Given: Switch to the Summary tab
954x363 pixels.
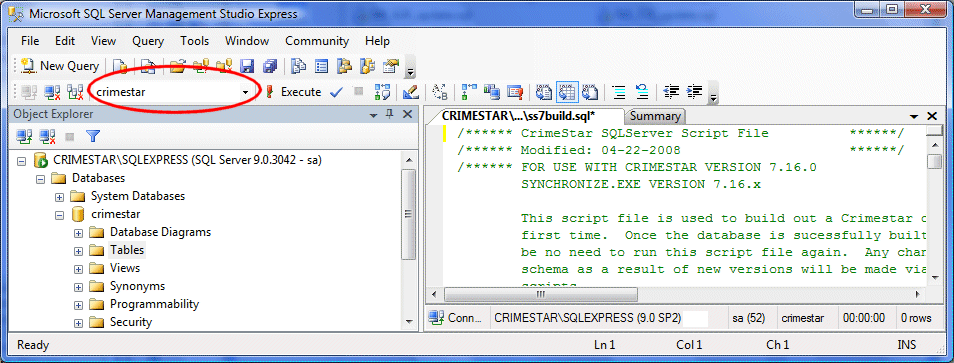Looking at the screenshot, I should pos(655,116).
